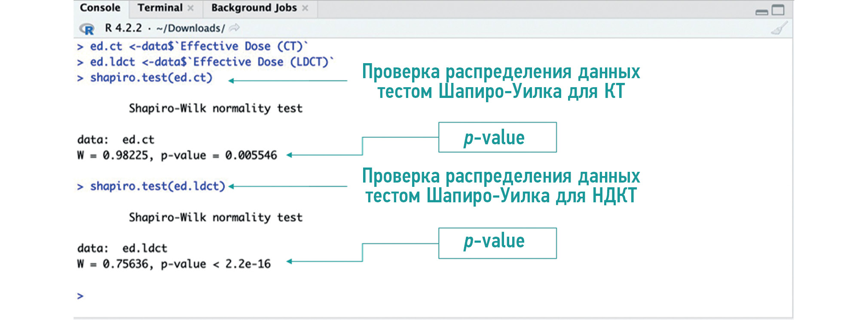The image size is (868, 320).
Task: Click the R logo icon
Action: (x=87, y=29)
